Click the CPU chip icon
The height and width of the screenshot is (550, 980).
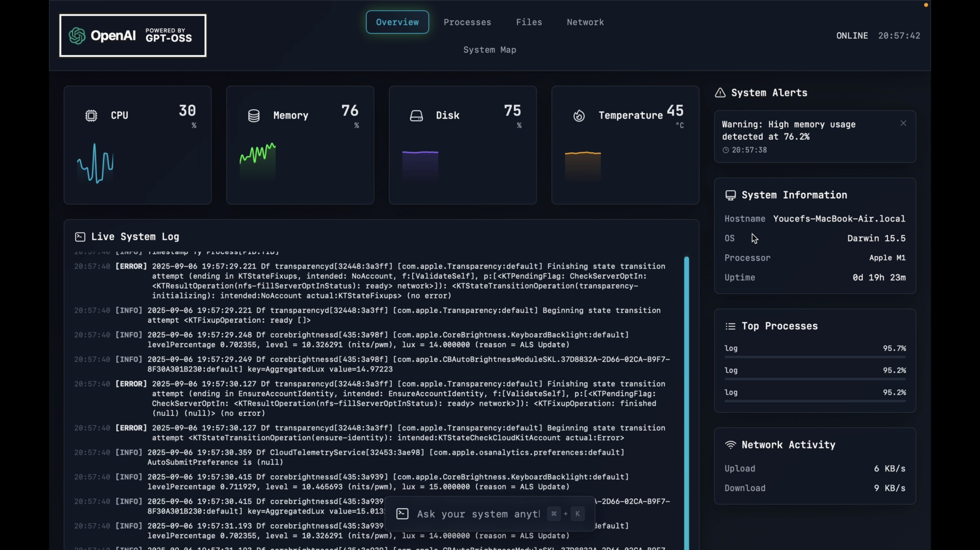click(x=91, y=116)
